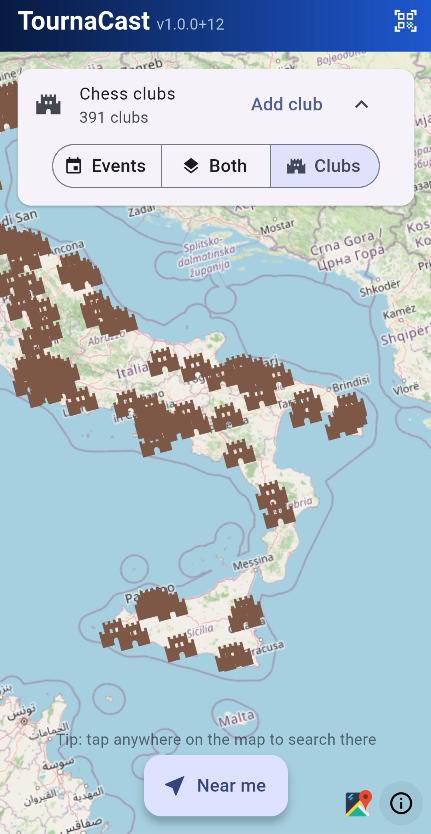Image resolution: width=431 pixels, height=834 pixels.
Task: Click the info circle icon
Action: (x=401, y=803)
